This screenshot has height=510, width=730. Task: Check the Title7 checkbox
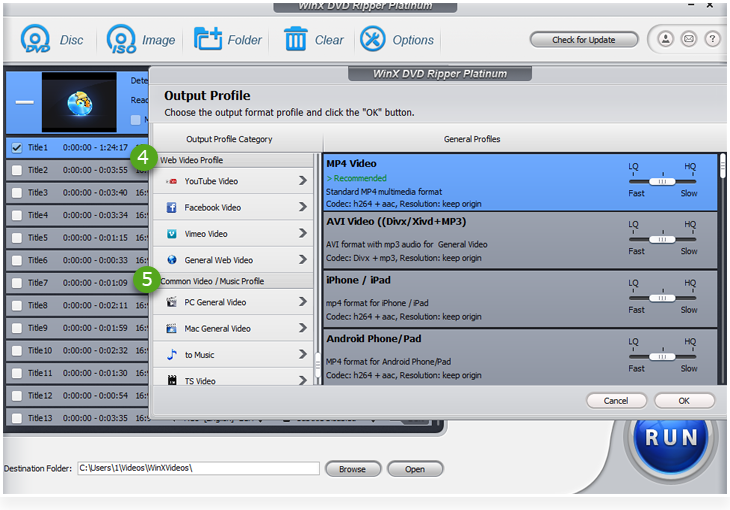tap(17, 283)
